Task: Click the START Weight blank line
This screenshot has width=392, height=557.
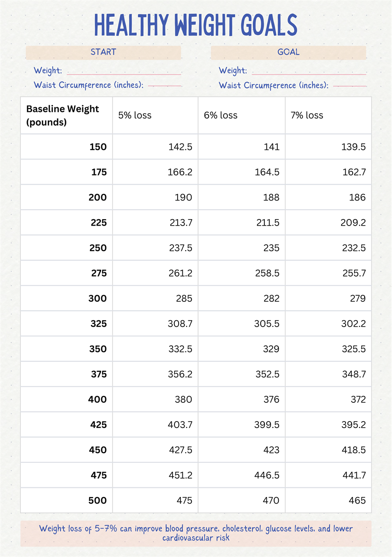Action: point(124,73)
